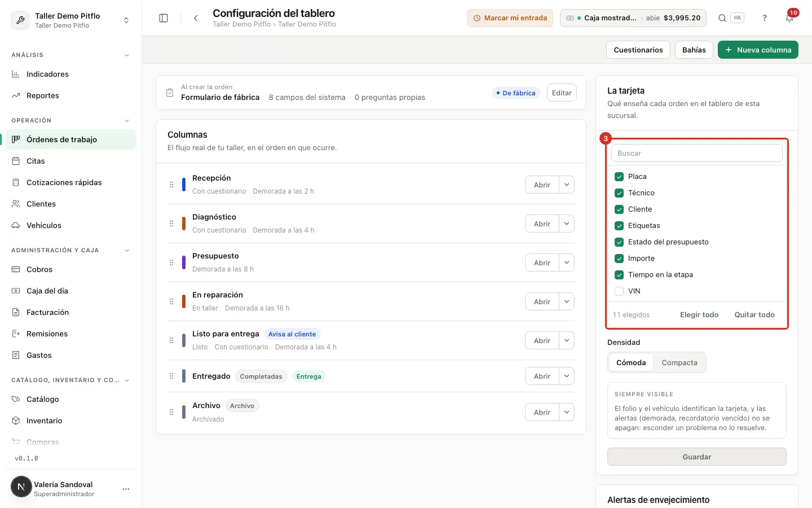Grab the drag handle of Recepción column
The width and height of the screenshot is (812, 508).
click(x=171, y=185)
